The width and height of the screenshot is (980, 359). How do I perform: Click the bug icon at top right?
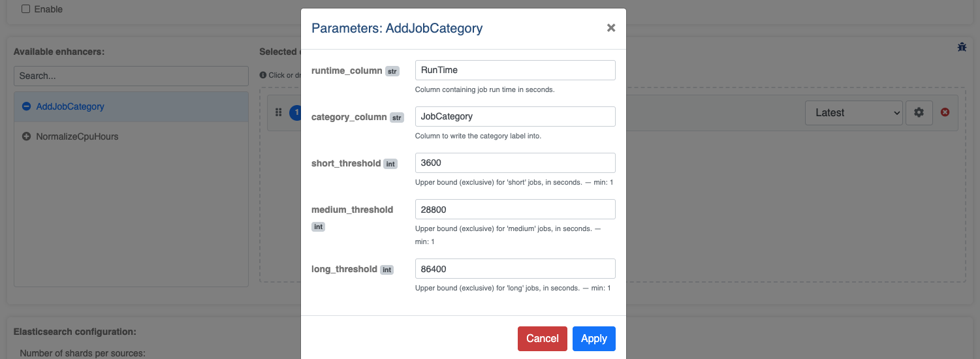962,47
